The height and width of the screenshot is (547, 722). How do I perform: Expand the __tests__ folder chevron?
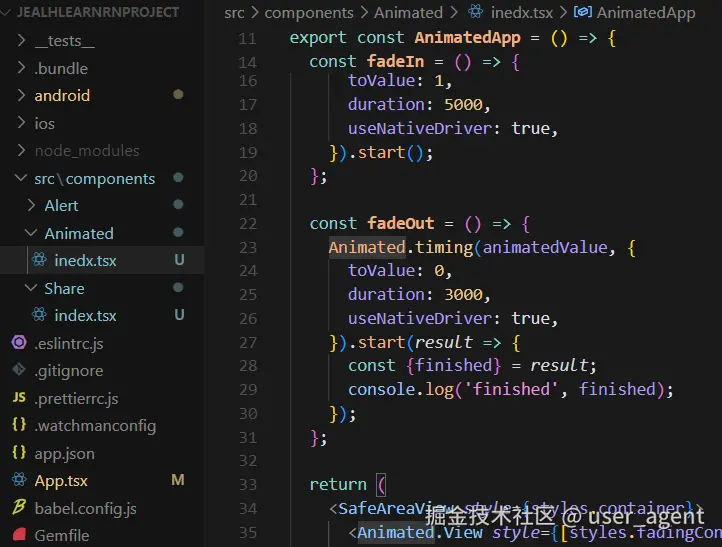click(21, 41)
